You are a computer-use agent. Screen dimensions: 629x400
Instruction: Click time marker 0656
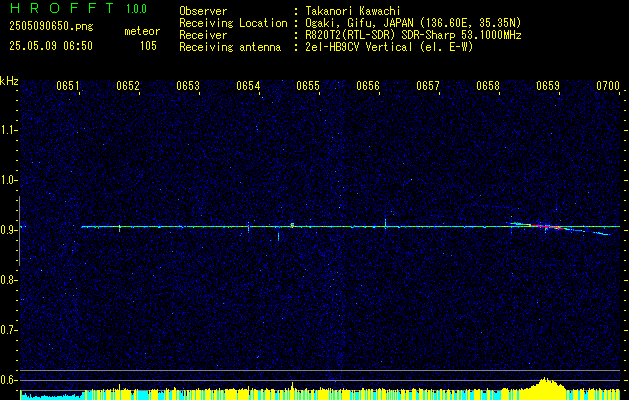(368, 86)
